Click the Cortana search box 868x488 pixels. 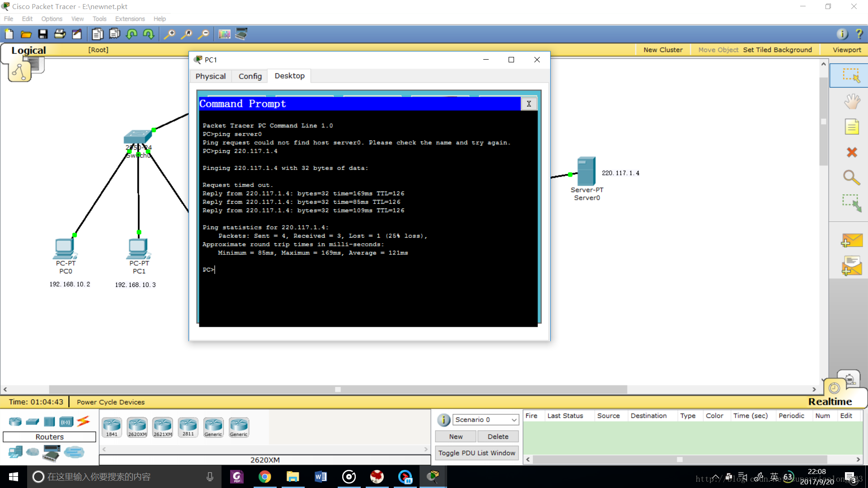click(x=124, y=477)
